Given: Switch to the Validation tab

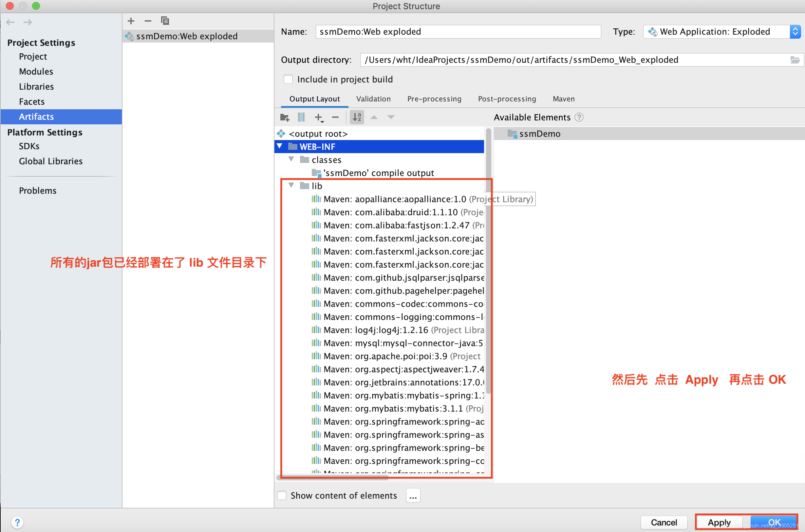Looking at the screenshot, I should pyautogui.click(x=373, y=99).
